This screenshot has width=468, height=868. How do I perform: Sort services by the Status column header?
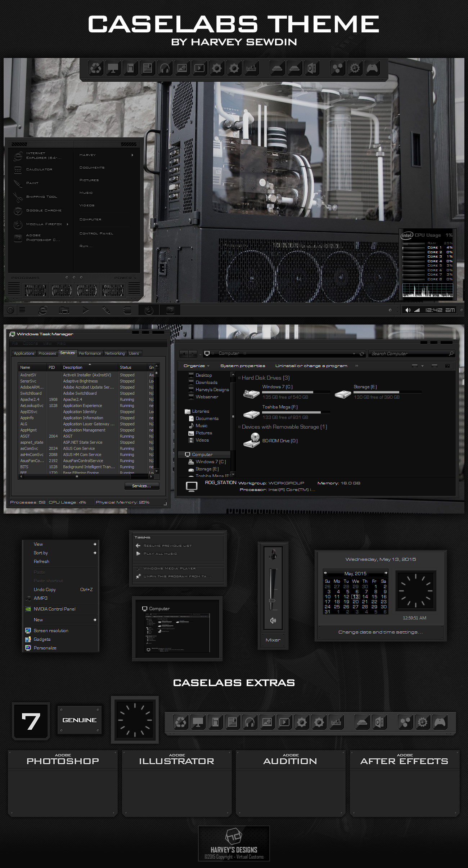(x=132, y=367)
